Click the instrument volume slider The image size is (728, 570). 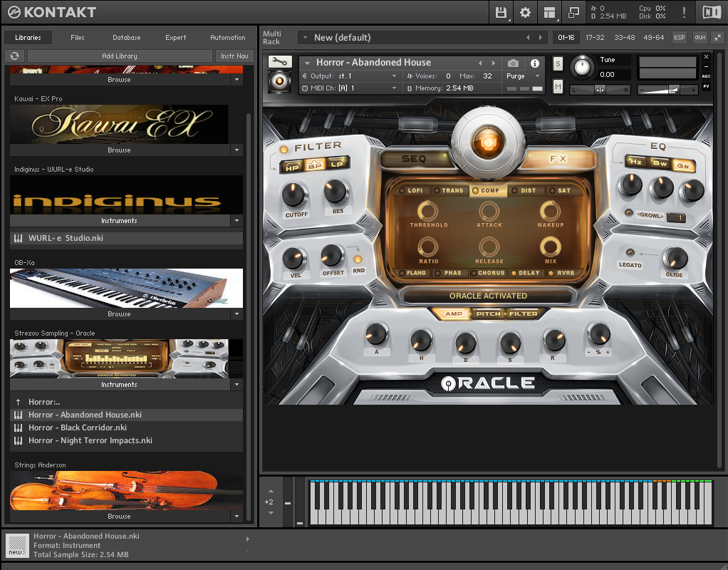tap(667, 90)
